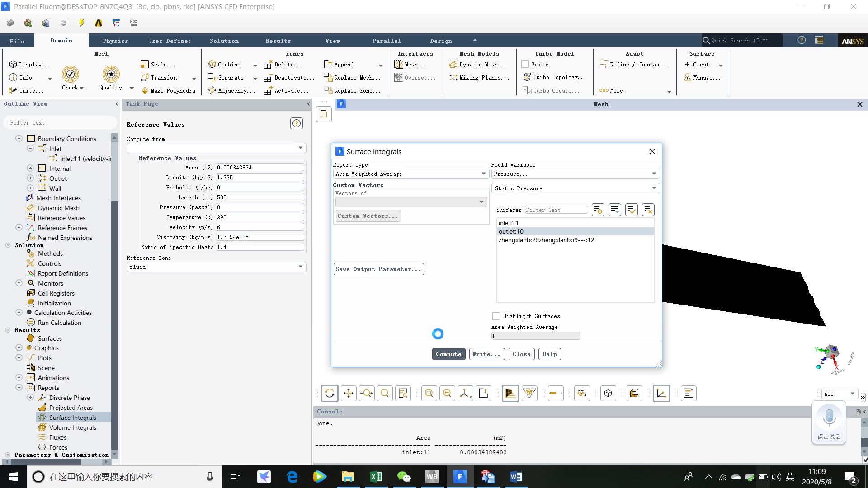Click the Physics menu tab

pos(115,41)
